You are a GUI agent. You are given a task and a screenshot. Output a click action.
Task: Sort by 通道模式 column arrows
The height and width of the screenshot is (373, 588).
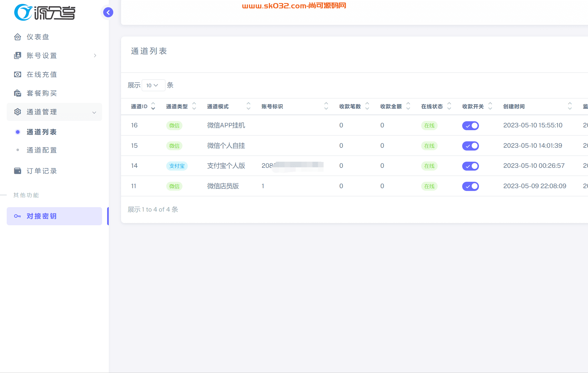249,106
